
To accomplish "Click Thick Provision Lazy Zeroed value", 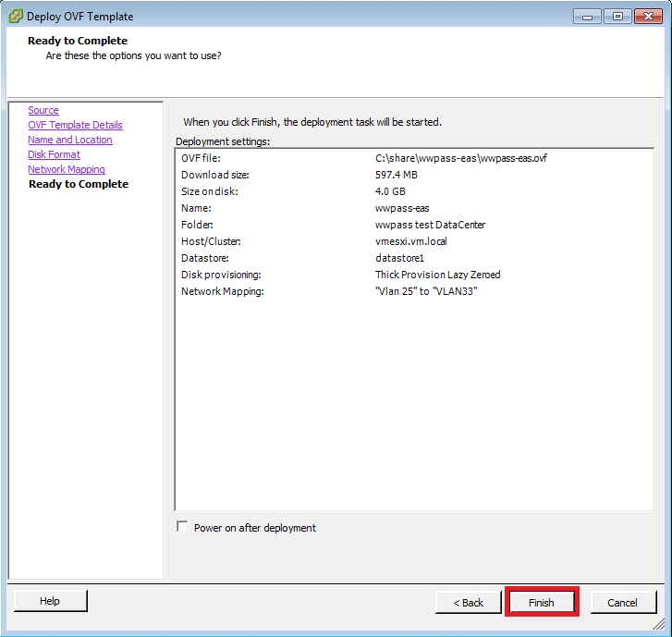I will [437, 275].
